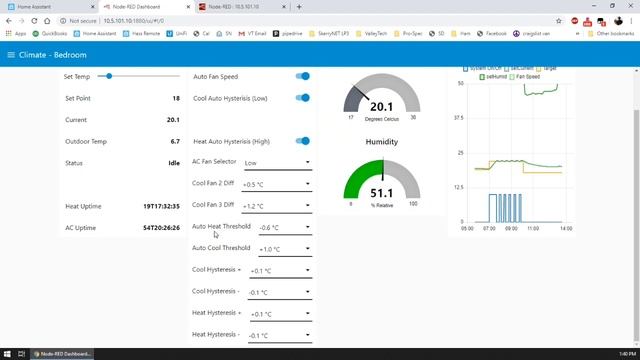Open the Windows Start menu
The width and height of the screenshot is (640, 360).
click(7, 354)
